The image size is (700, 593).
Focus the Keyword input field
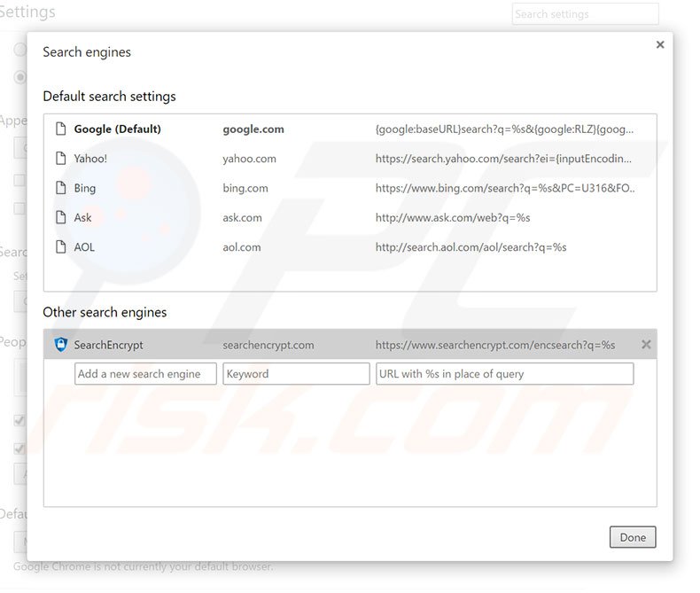(297, 374)
